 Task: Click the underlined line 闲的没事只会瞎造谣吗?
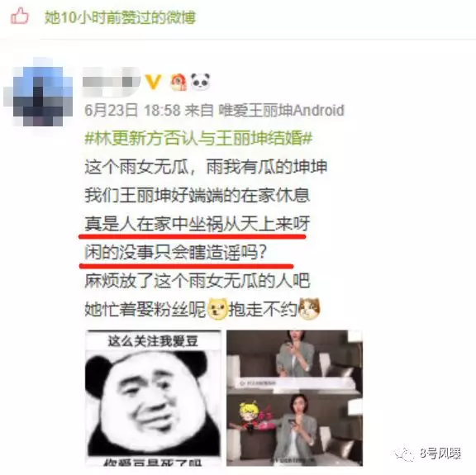pos(176,252)
